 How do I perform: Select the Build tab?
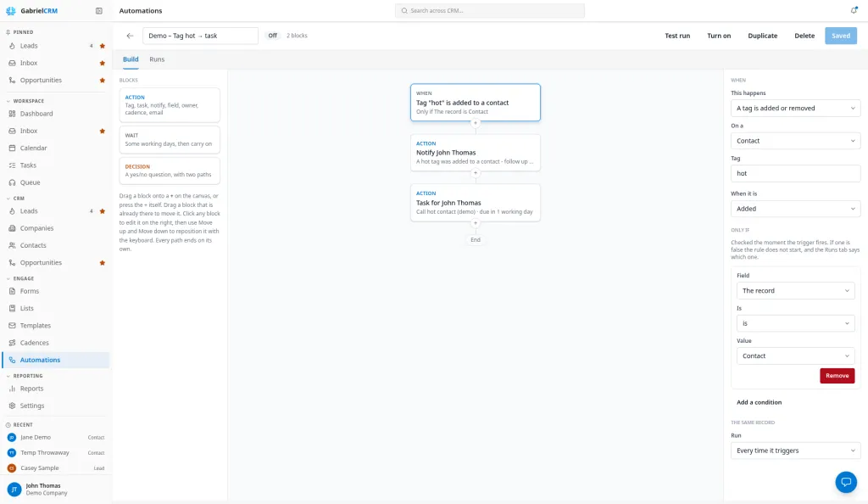(x=131, y=59)
